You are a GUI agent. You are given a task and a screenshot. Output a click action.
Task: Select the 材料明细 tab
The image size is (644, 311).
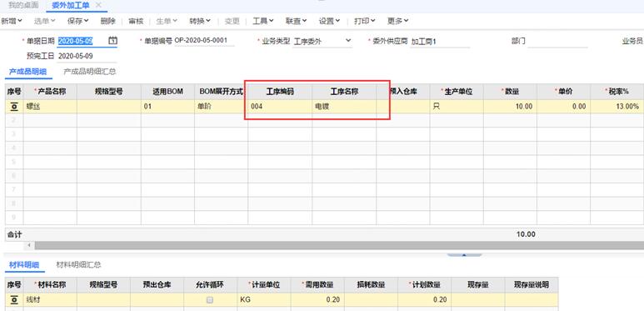[24, 264]
